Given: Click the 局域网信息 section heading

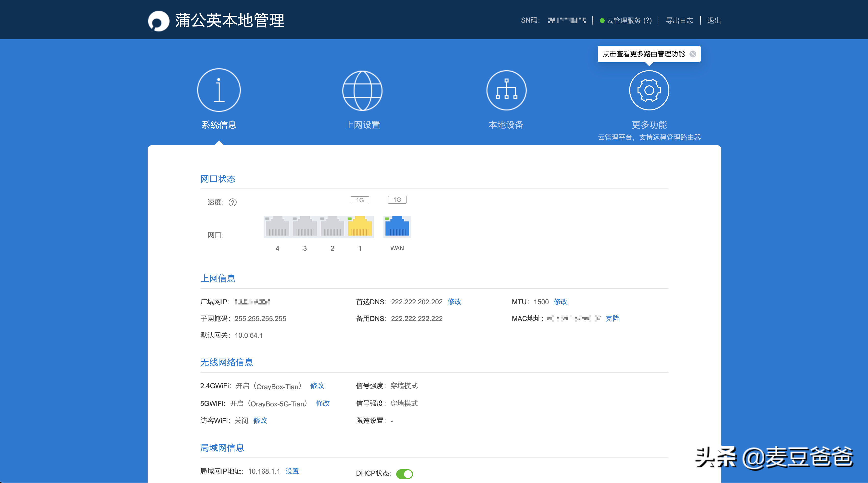Looking at the screenshot, I should coord(222,448).
